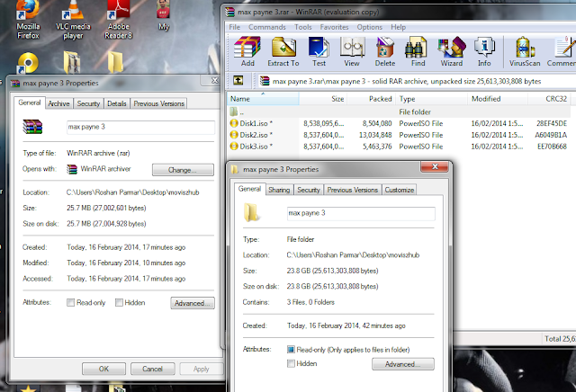The height and width of the screenshot is (392, 576).
Task: Click folder name field in folder Properties
Action: click(361, 213)
